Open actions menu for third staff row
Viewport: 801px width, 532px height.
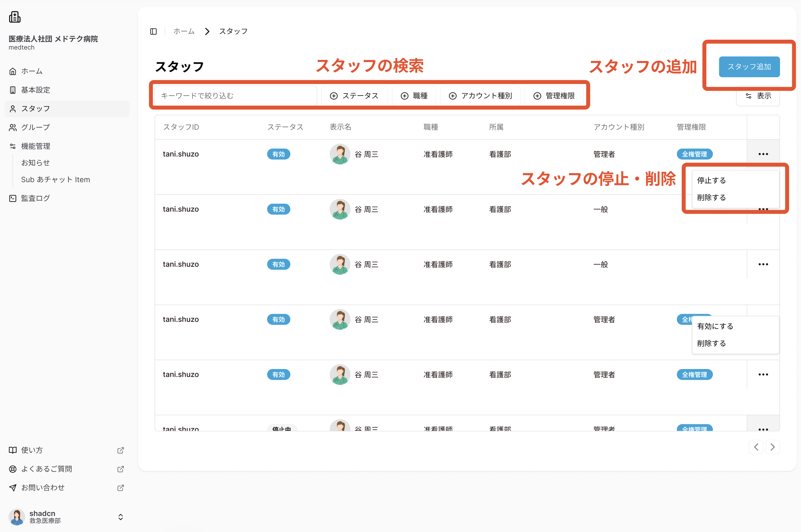[x=763, y=264]
